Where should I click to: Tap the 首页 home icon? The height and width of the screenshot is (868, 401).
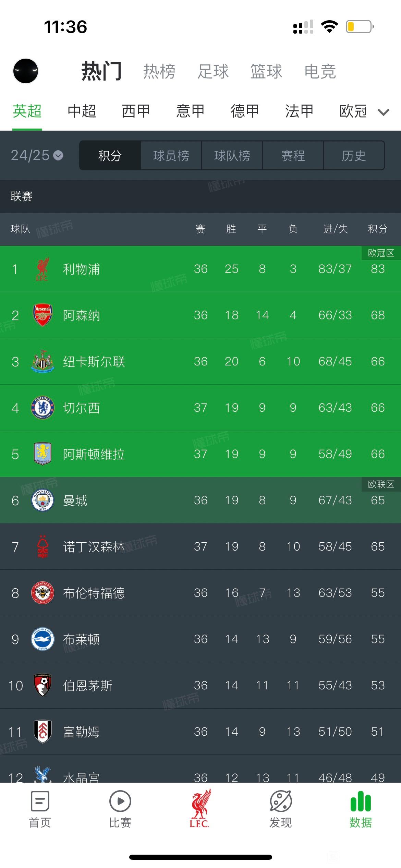click(x=40, y=801)
